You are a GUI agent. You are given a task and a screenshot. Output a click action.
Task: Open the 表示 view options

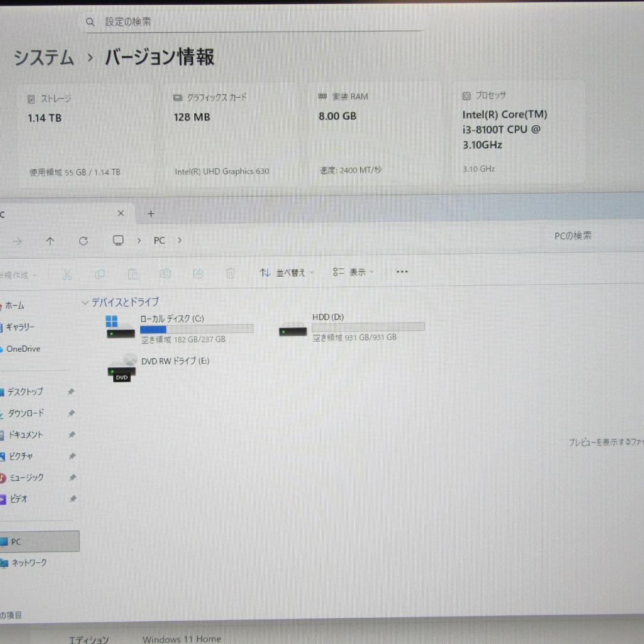(x=353, y=272)
